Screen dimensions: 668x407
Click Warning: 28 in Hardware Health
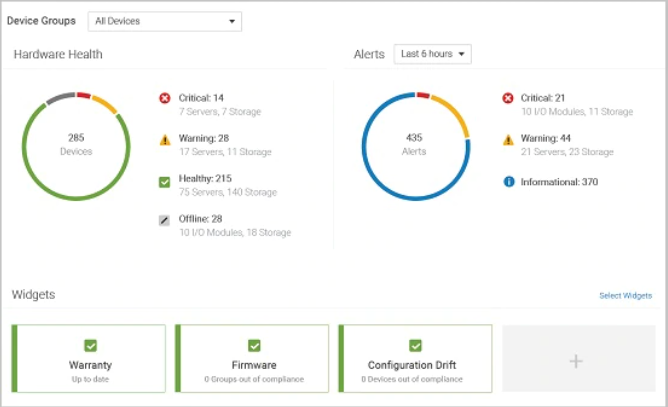pyautogui.click(x=204, y=138)
